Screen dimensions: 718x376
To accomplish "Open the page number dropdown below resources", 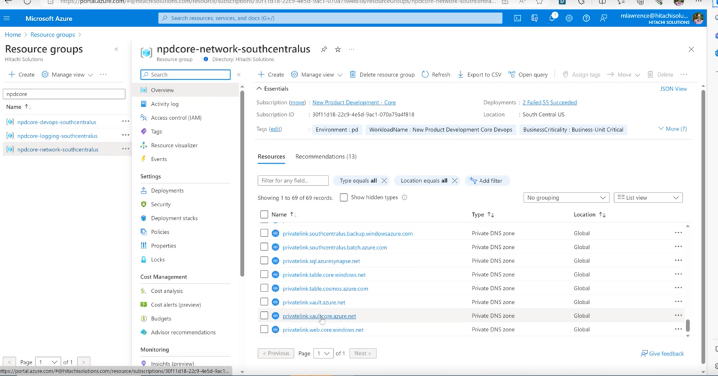I will 323,354.
